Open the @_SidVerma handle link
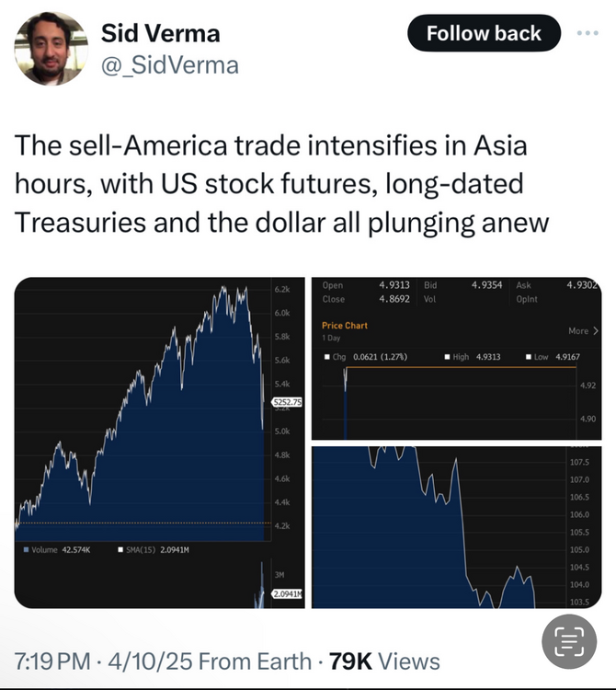 point(170,64)
